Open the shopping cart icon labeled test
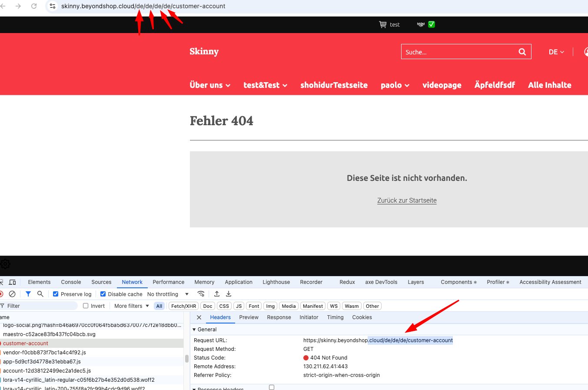The height and width of the screenshot is (390, 588). (382, 24)
